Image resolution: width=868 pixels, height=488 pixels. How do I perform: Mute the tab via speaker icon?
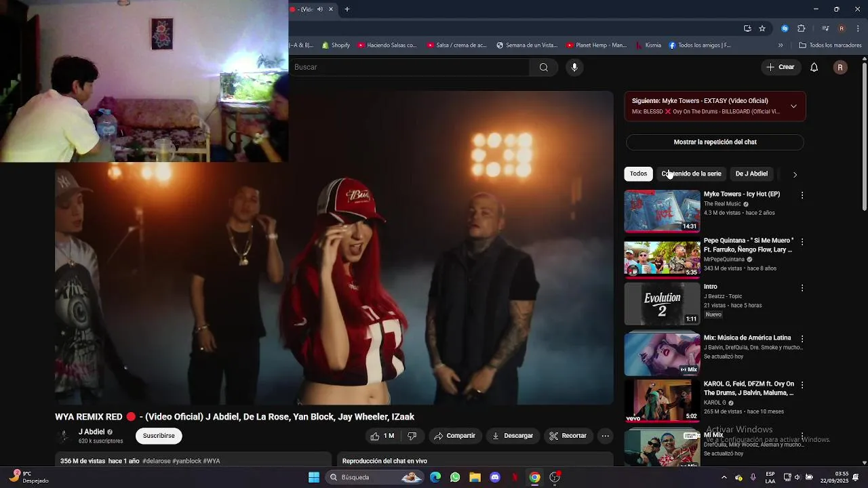319,9
